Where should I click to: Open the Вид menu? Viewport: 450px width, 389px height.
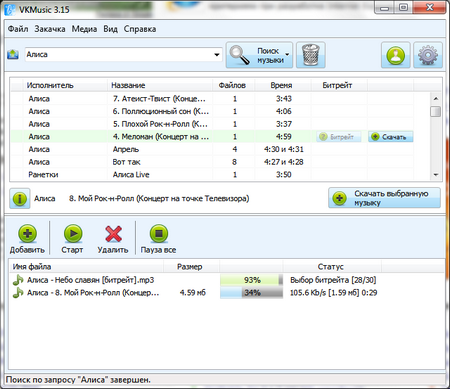point(110,29)
